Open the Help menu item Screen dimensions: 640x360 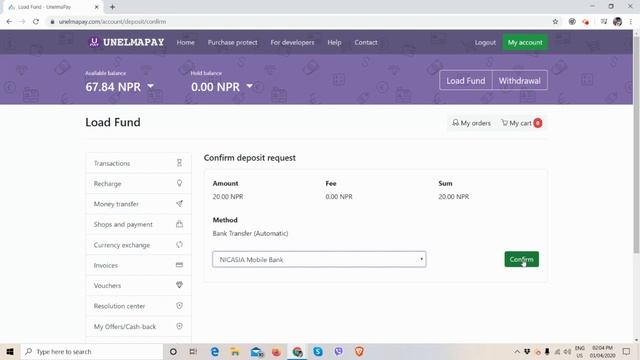334,42
